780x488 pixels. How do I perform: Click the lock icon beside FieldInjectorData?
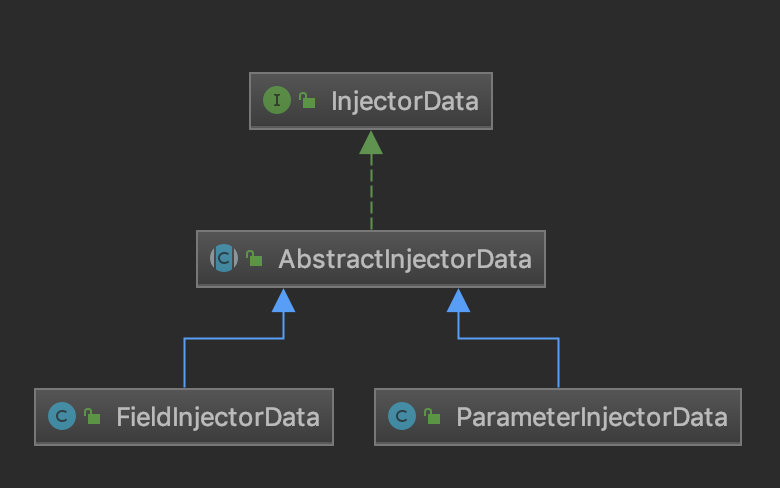[92, 417]
